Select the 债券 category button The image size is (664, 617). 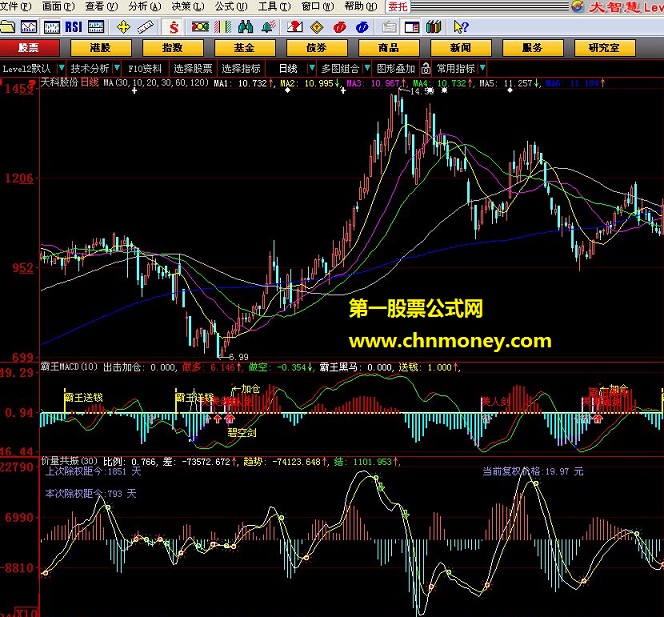317,48
